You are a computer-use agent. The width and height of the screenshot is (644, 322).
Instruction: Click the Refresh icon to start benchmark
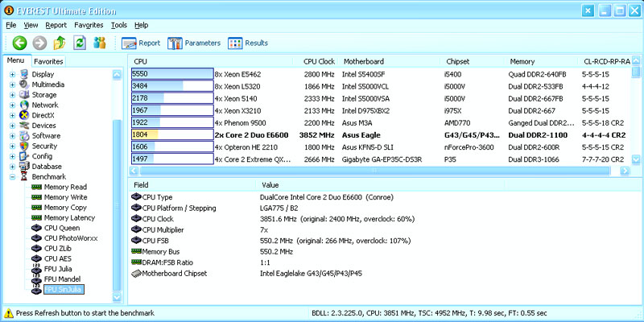pyautogui.click(x=80, y=43)
